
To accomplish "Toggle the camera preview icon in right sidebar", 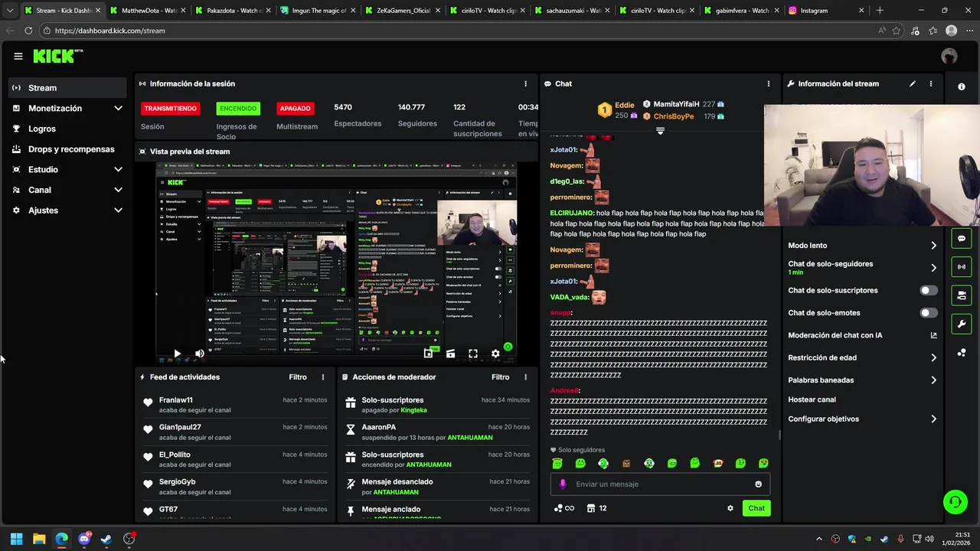I will 962,295.
